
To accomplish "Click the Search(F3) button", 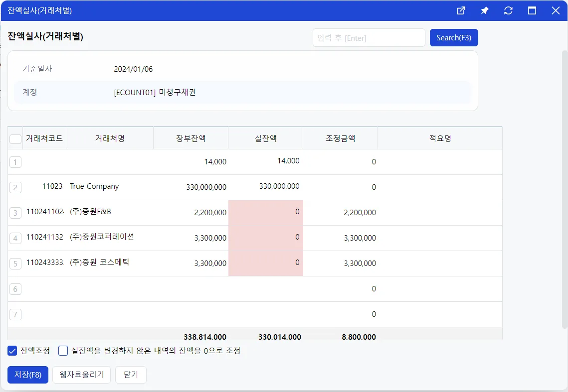I will point(454,38).
